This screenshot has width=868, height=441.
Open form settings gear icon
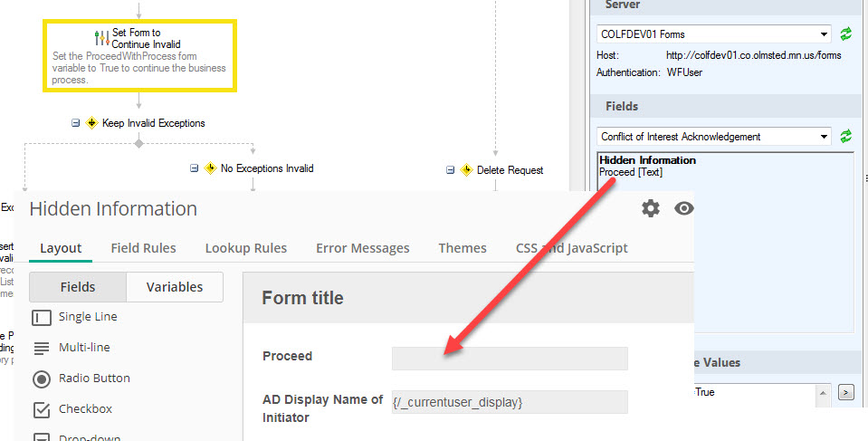point(651,208)
